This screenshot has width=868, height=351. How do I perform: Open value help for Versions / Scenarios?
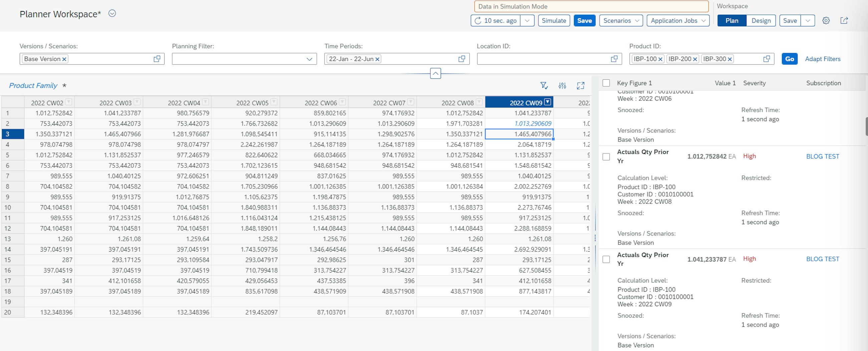point(157,59)
